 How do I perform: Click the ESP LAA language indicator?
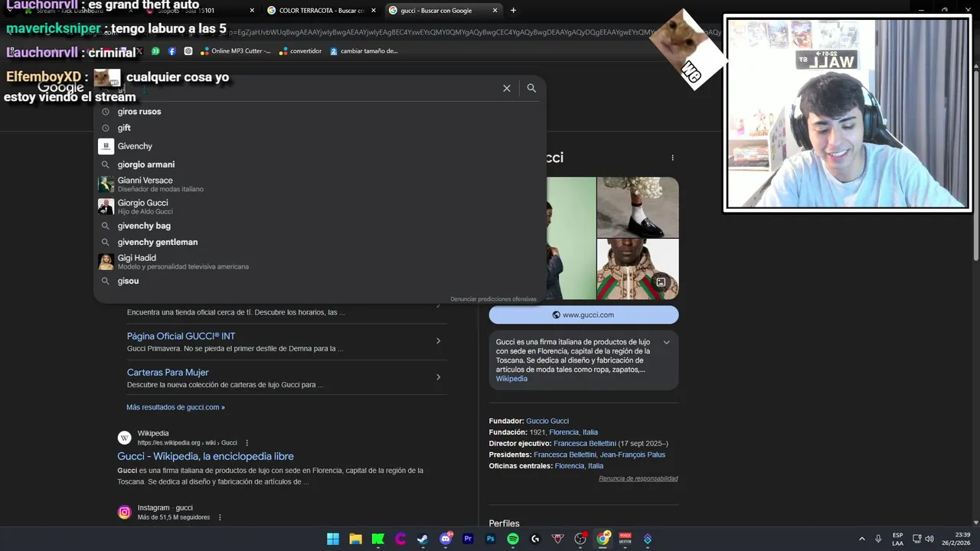click(897, 540)
